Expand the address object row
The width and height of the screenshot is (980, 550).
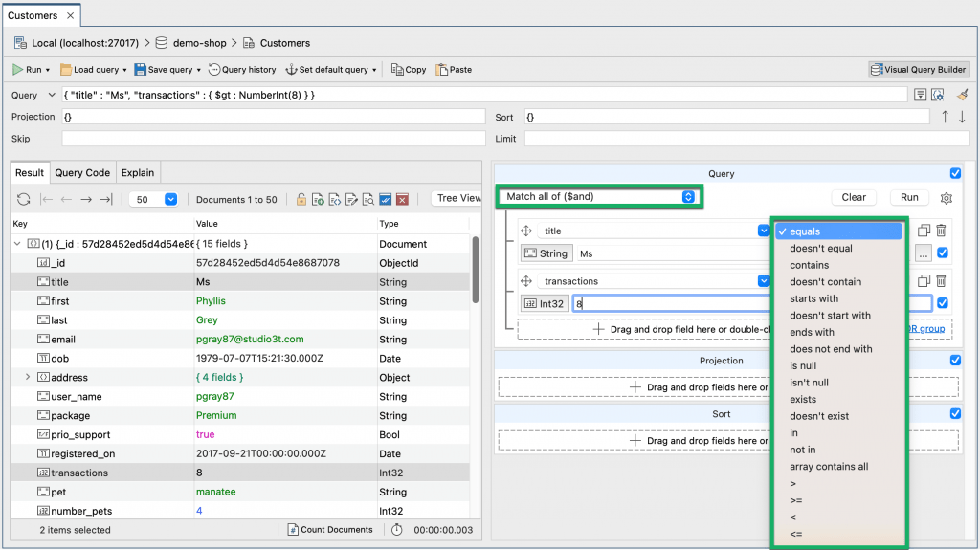[28, 378]
